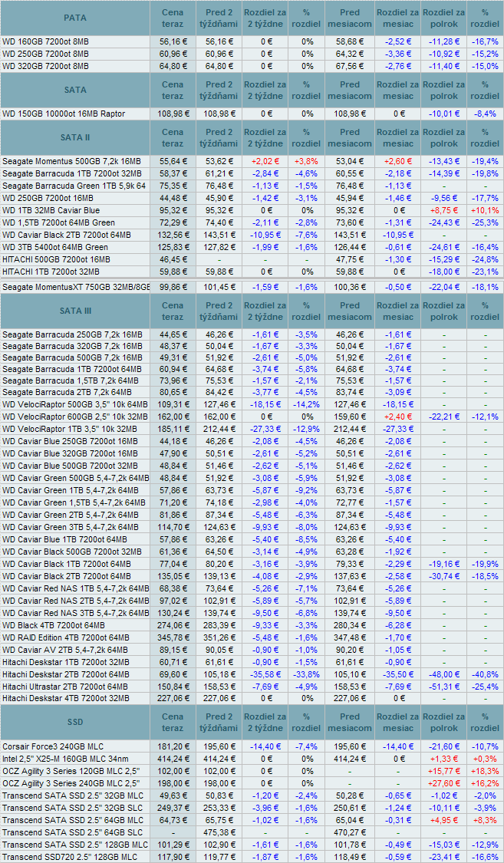The image size is (504, 863).
Task: Click the SATA III section header
Action: point(75,311)
